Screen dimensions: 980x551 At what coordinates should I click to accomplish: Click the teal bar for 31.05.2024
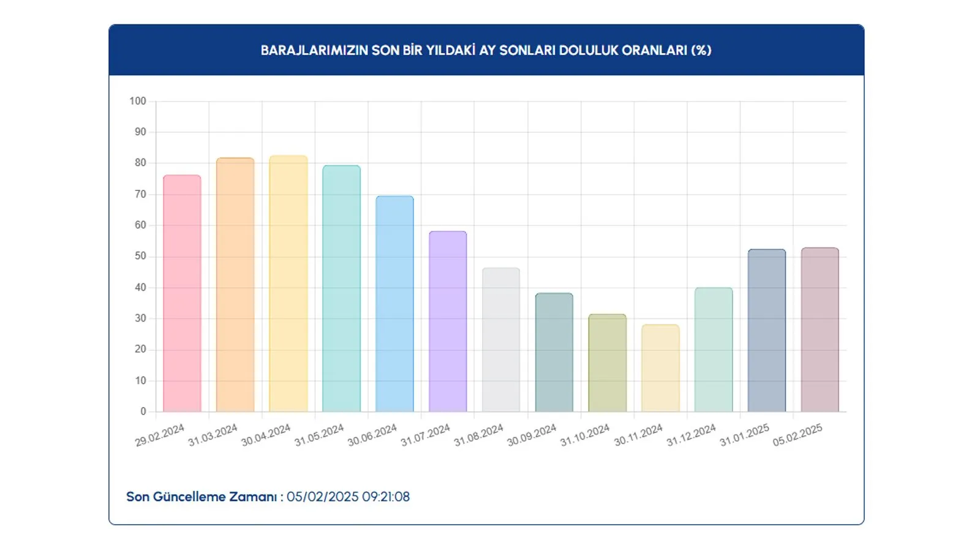tap(341, 288)
